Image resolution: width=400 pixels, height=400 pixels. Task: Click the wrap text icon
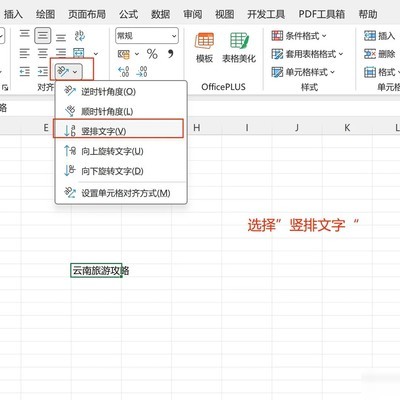coord(80,36)
